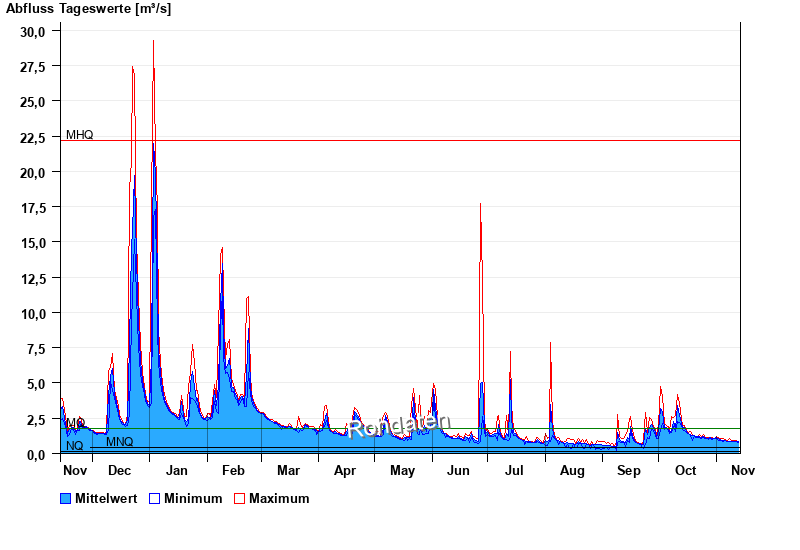Click the Feb month label on the x-axis
Screen dimensions: 800x550
(x=233, y=470)
